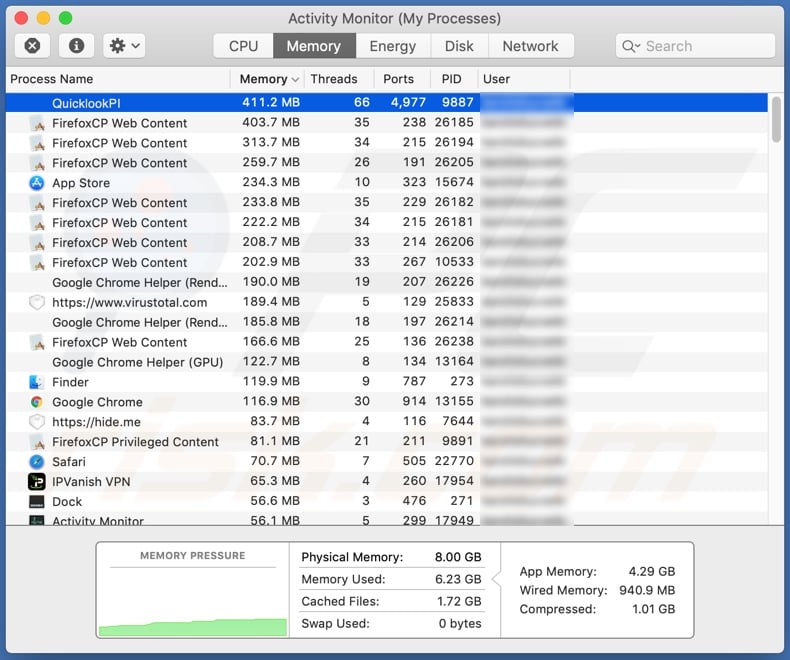Click the yellow minimize window button
The height and width of the screenshot is (660, 790).
click(43, 18)
